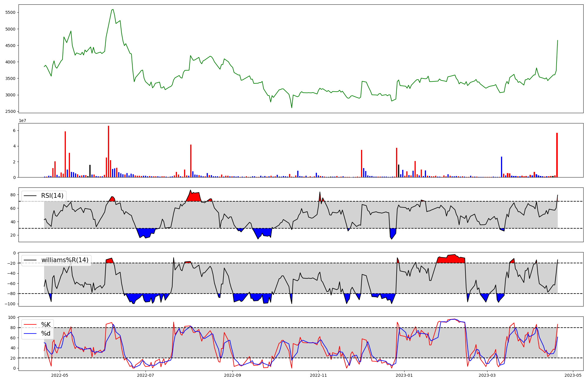Click the 100 tick on stochastic axis

point(12,318)
